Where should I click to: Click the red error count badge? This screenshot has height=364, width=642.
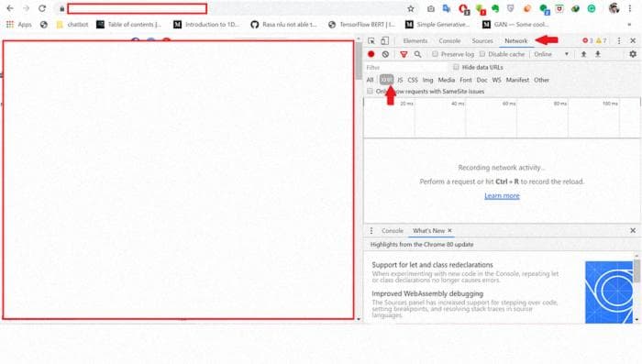[x=588, y=40]
